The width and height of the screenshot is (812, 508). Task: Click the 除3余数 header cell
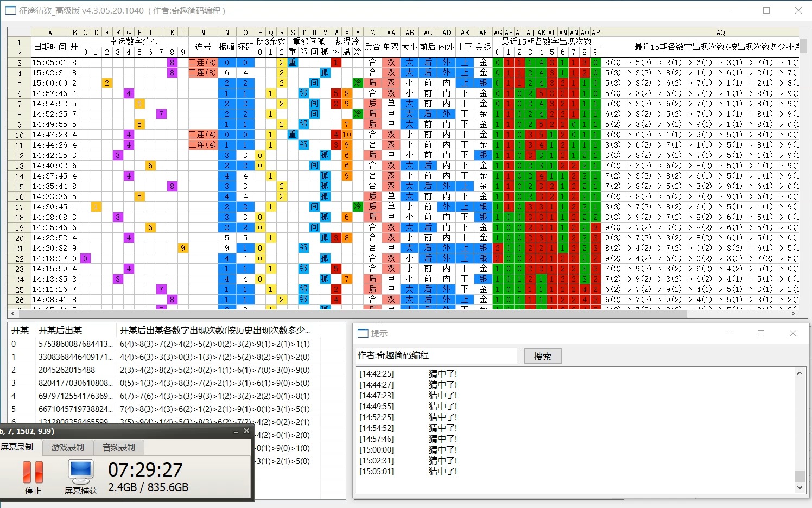[271, 41]
